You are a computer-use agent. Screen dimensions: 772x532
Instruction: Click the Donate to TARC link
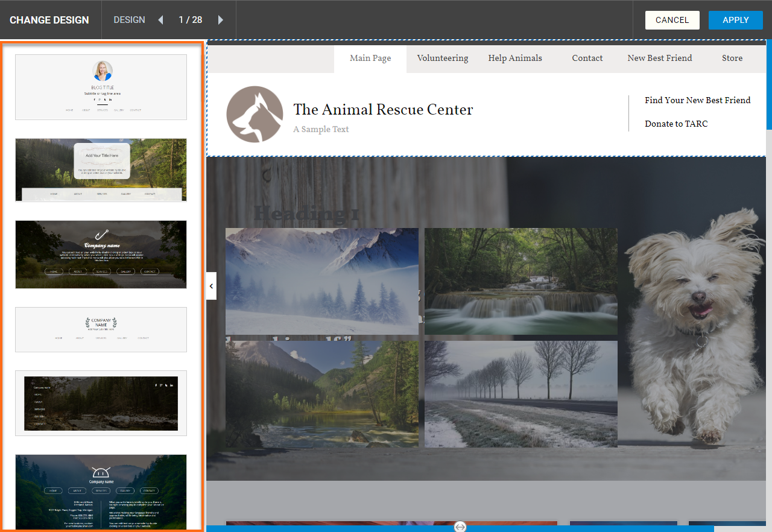tap(676, 124)
